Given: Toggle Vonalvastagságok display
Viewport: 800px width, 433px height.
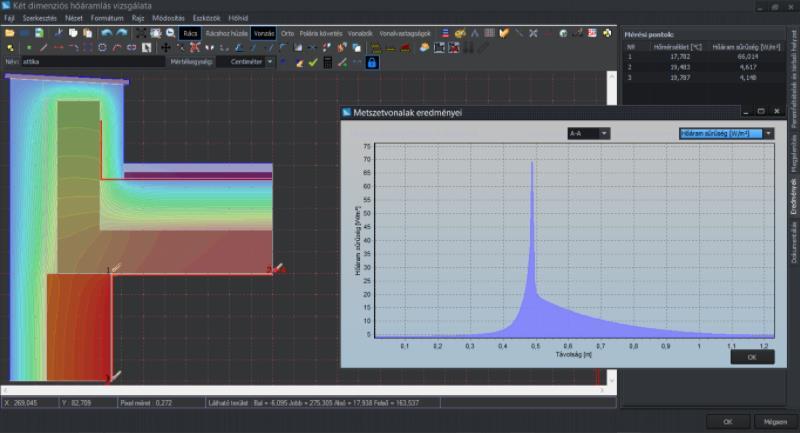Looking at the screenshot, I should 405,33.
